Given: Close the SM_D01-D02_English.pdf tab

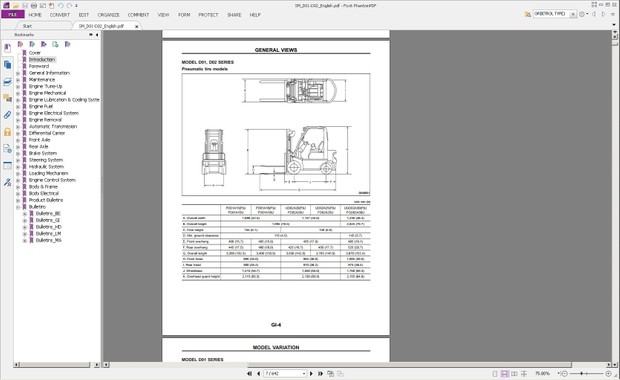Looking at the screenshot, I should (137, 26).
